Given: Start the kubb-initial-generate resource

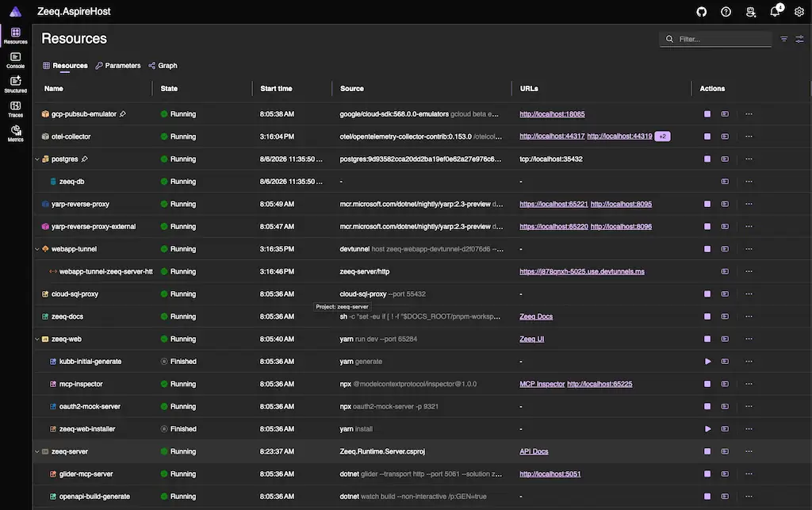Looking at the screenshot, I should (707, 362).
